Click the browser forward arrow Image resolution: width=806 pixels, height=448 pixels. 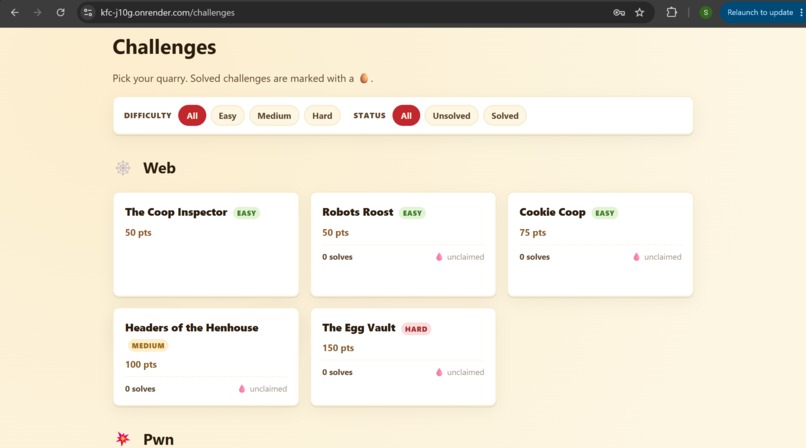(x=38, y=12)
